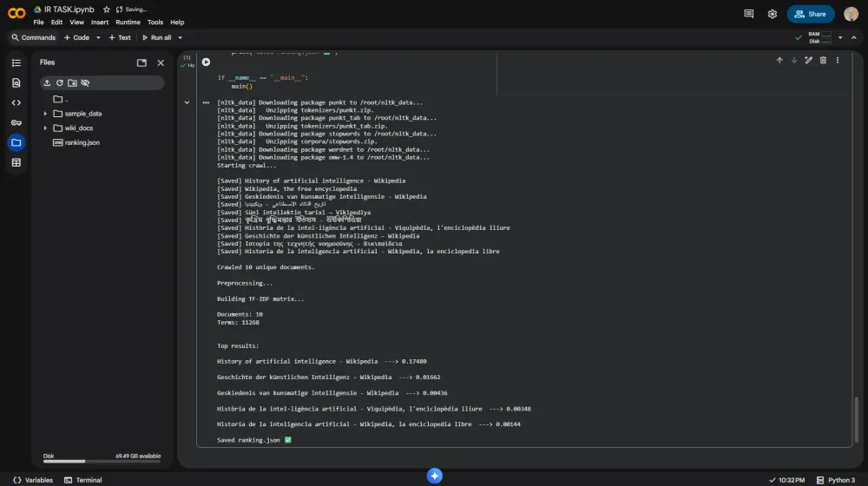Screen dimensions: 868x486
Task: Close the Files panel
Action: click(161, 62)
